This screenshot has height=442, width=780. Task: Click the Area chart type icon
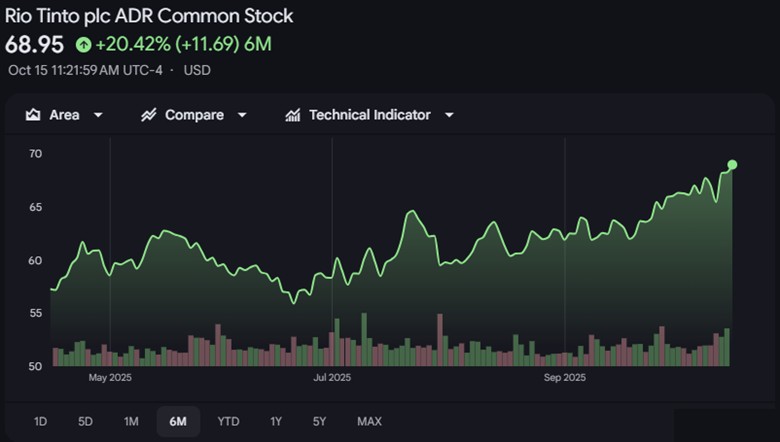click(x=33, y=115)
